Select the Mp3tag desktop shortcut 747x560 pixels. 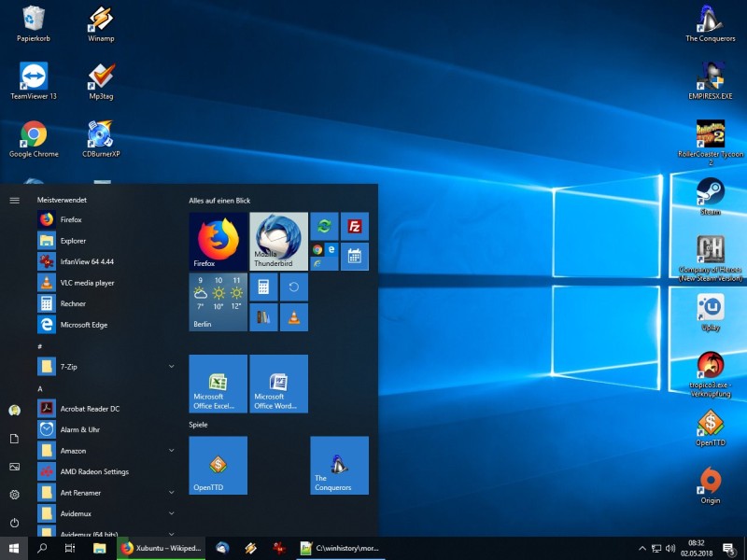(x=101, y=81)
